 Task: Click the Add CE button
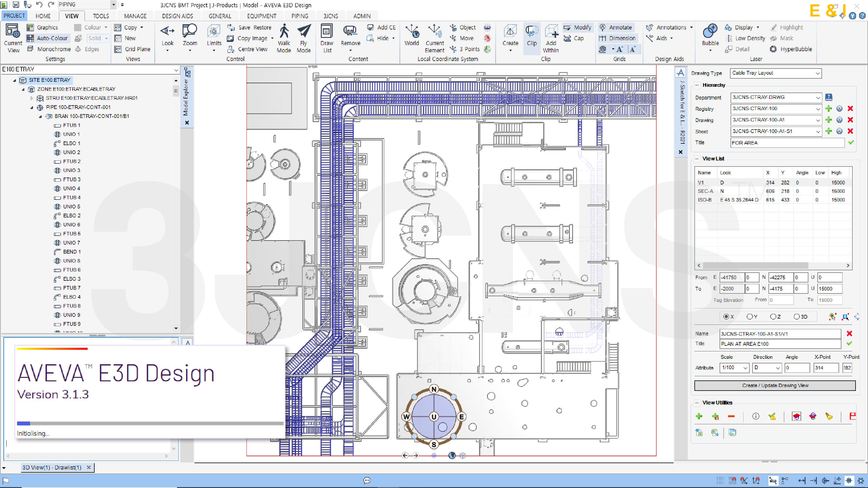[381, 27]
